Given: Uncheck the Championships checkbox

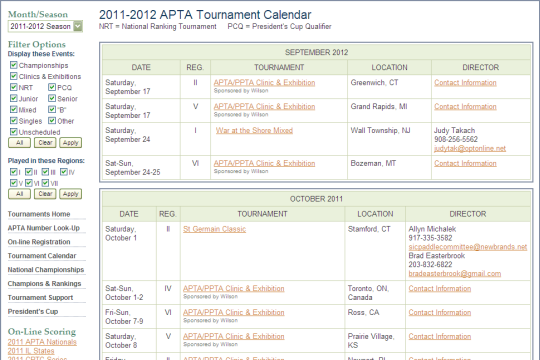Looking at the screenshot, I should coord(13,65).
